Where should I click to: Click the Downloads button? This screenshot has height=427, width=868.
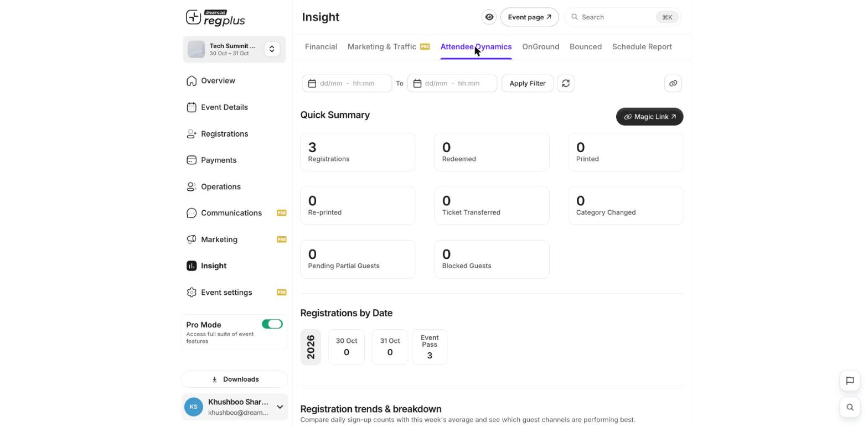coord(235,379)
